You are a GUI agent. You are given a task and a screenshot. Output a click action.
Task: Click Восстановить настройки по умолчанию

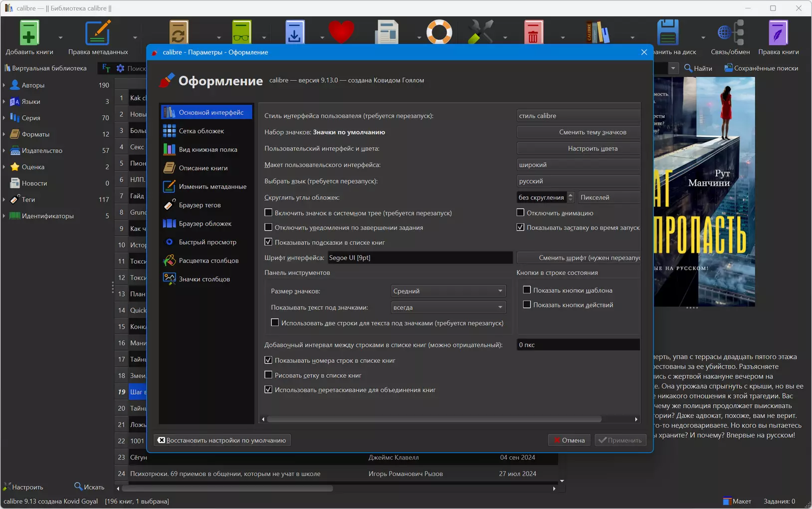tap(222, 440)
